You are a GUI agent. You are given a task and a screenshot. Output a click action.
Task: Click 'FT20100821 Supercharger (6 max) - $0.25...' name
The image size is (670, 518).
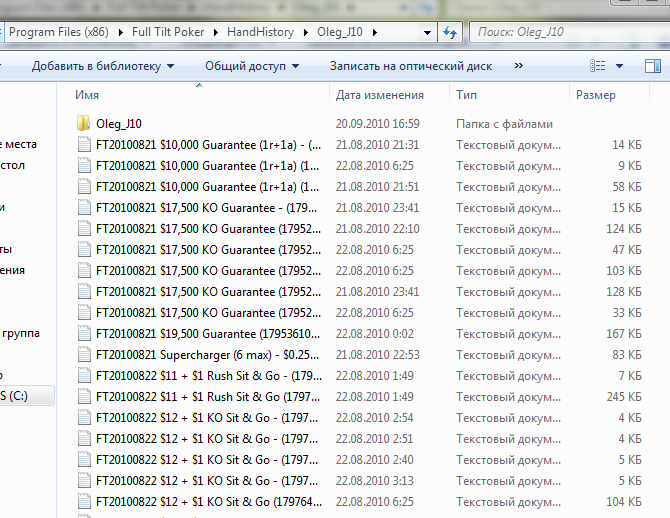(207, 355)
